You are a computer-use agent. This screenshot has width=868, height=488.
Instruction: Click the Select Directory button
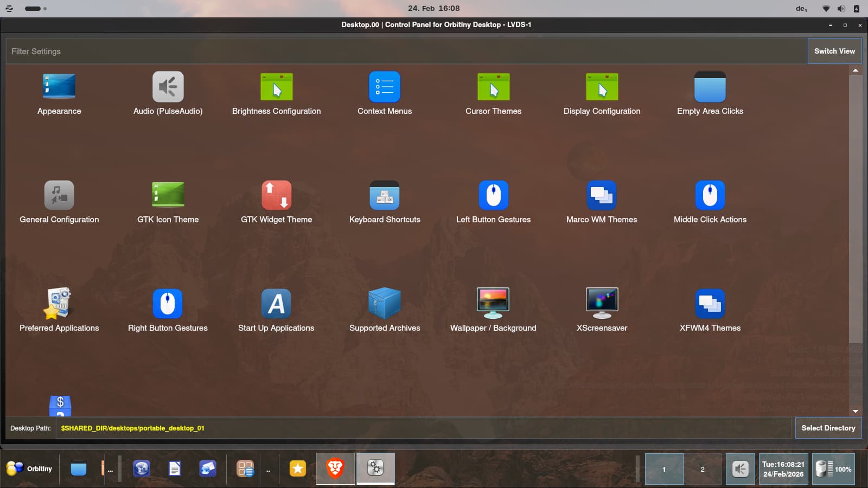tap(828, 428)
